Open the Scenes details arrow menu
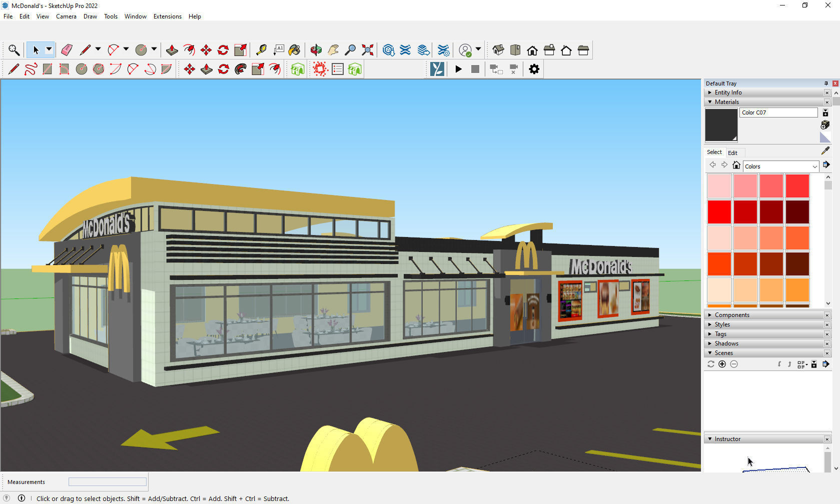This screenshot has width=840, height=504. (826, 364)
